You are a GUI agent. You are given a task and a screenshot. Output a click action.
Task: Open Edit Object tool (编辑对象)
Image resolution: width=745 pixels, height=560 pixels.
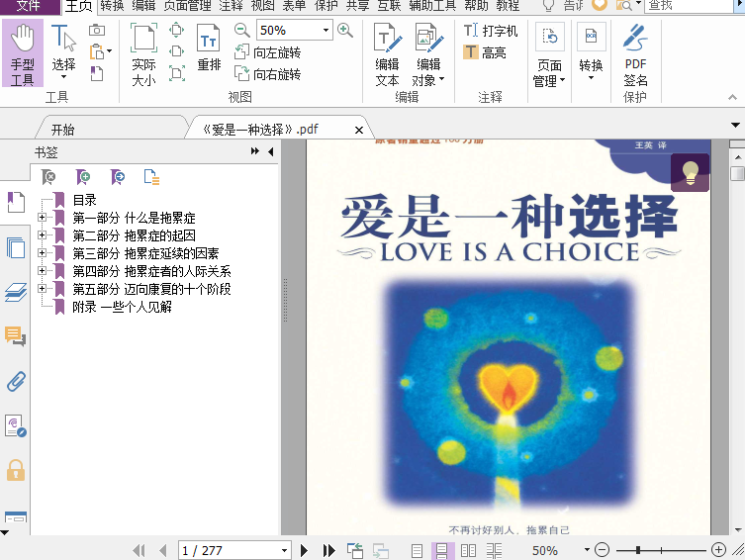(428, 54)
